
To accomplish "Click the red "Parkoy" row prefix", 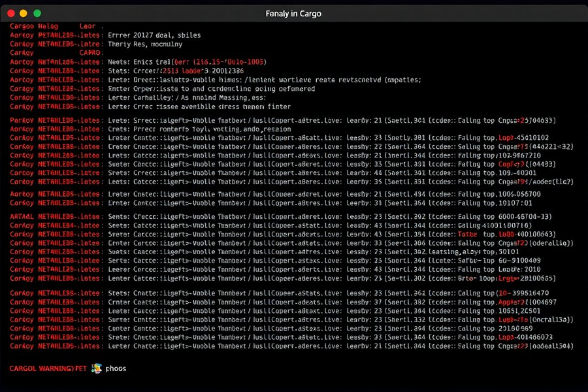I will 22,120.
